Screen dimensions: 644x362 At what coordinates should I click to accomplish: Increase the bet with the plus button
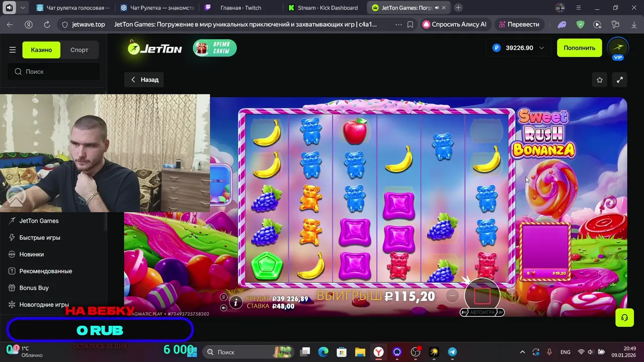512,296
